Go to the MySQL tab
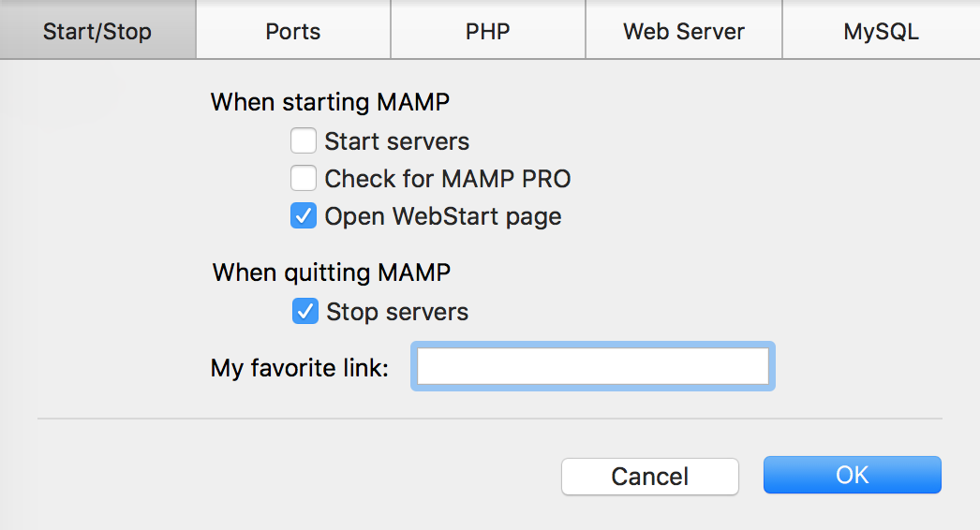 [881, 31]
